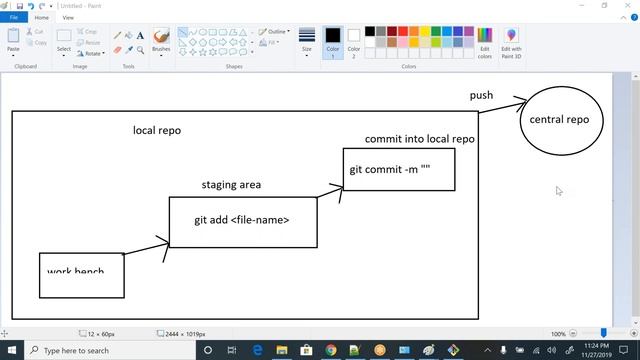
Task: Click the Crop button
Action: pyautogui.click(x=87, y=31)
